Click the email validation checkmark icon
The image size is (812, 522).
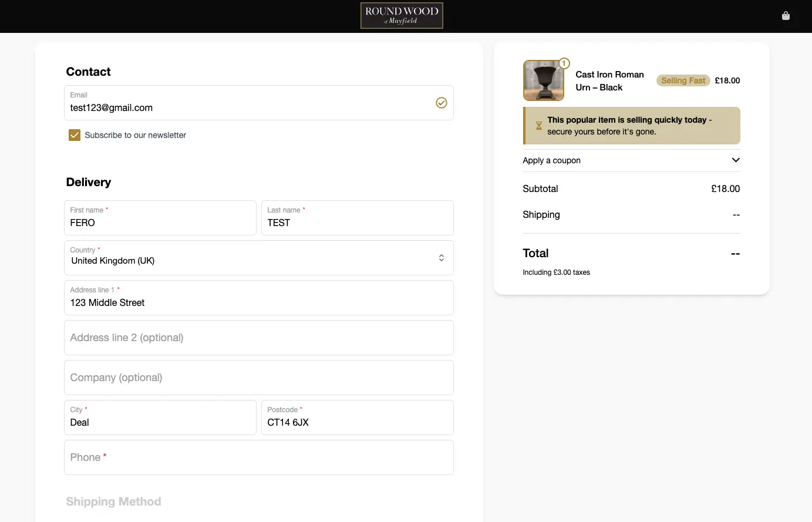pos(442,103)
